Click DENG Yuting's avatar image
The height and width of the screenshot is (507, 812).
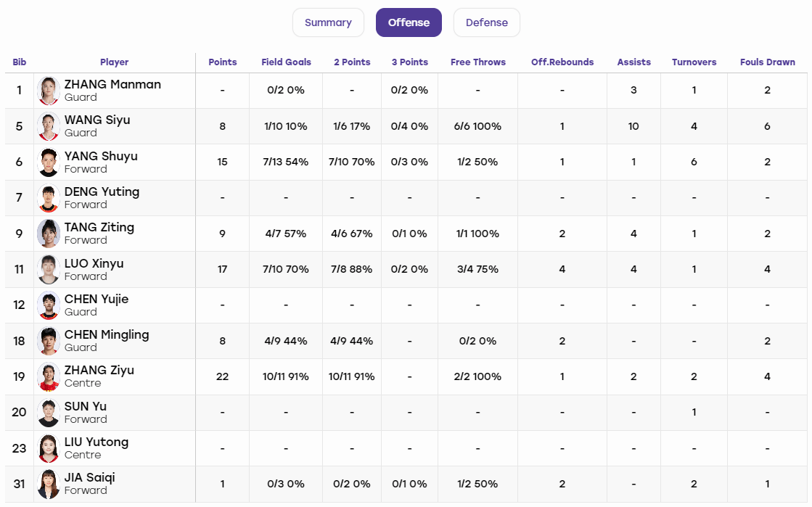(49, 198)
